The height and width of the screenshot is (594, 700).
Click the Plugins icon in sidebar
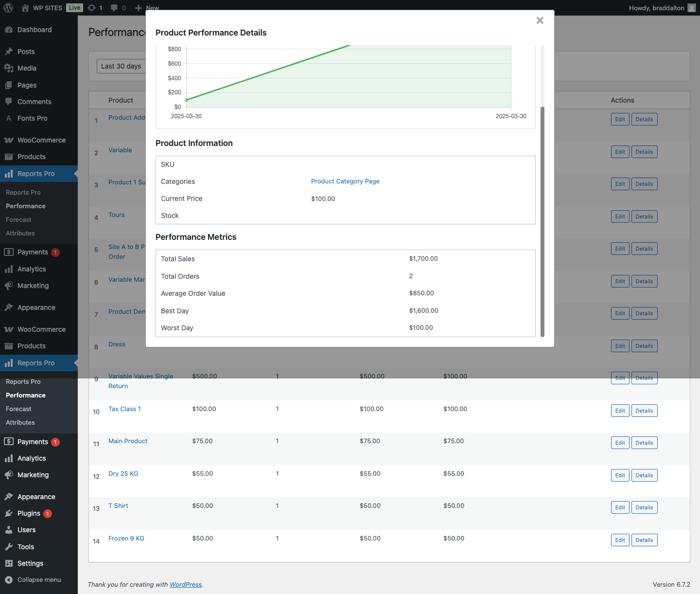click(9, 513)
